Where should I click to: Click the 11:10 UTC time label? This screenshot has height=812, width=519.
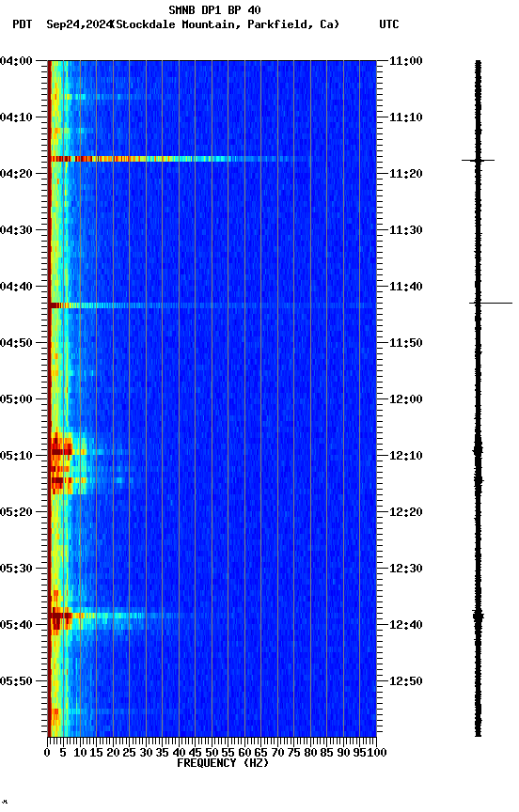click(405, 117)
